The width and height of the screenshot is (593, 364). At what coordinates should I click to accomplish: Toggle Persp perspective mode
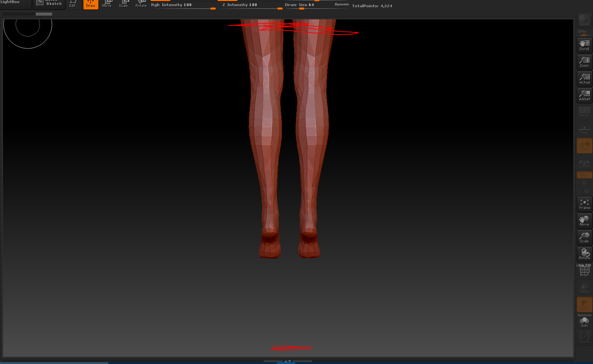coord(584,112)
